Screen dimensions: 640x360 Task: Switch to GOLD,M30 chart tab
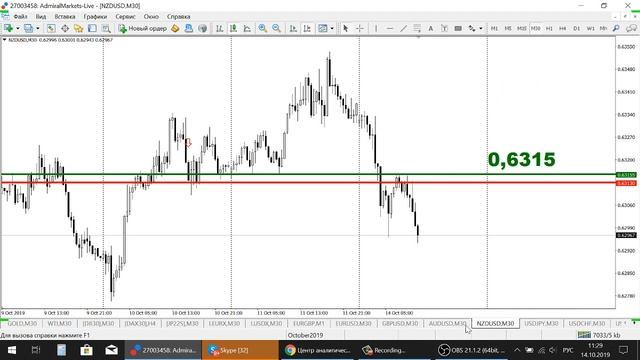22,323
